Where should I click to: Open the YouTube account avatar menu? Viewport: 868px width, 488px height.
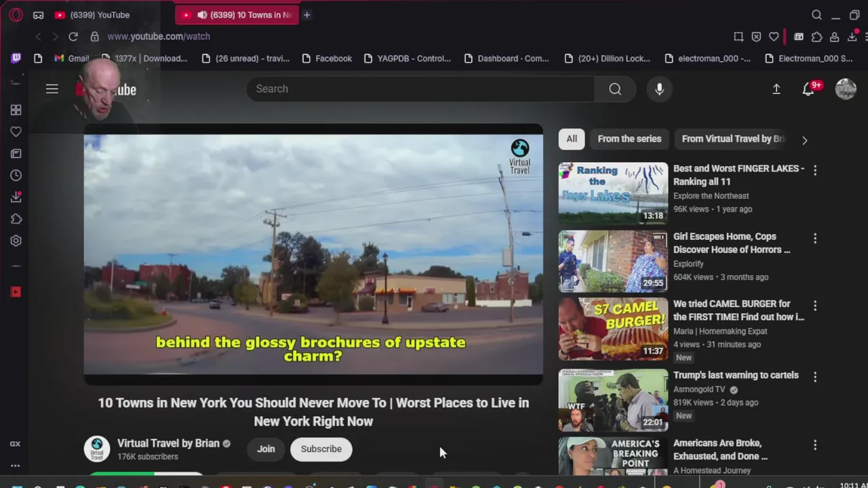point(846,89)
